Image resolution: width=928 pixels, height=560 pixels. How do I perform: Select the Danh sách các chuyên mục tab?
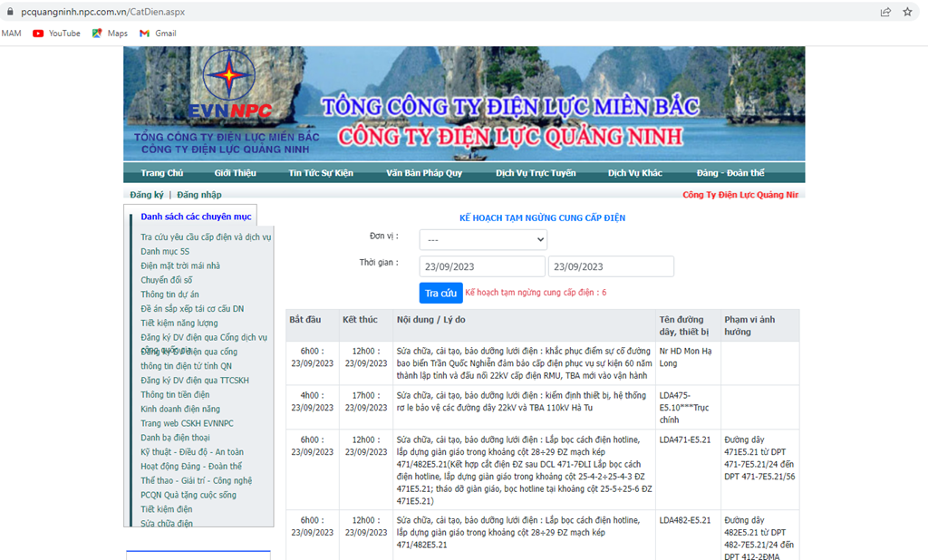pos(196,217)
